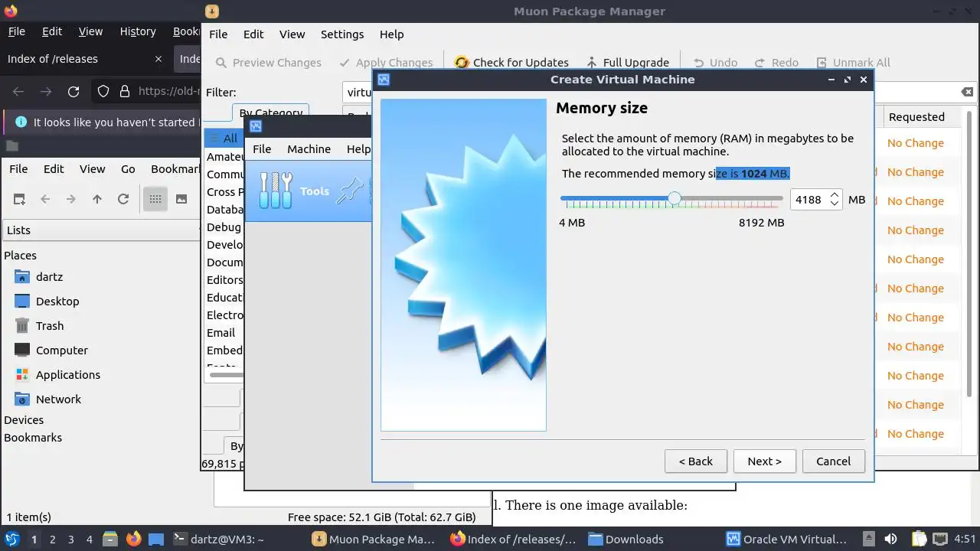Cancel the Create Virtual Machine dialog
980x551 pixels.
[x=833, y=461]
